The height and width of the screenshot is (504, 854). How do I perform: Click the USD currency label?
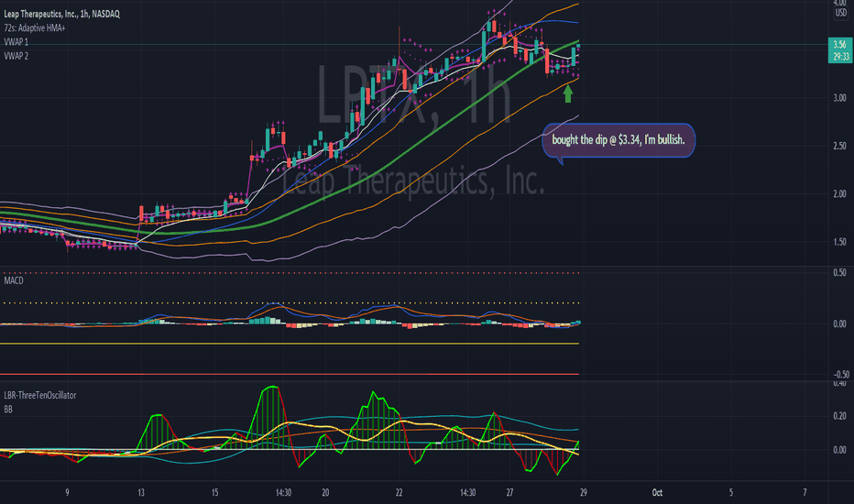click(x=841, y=13)
